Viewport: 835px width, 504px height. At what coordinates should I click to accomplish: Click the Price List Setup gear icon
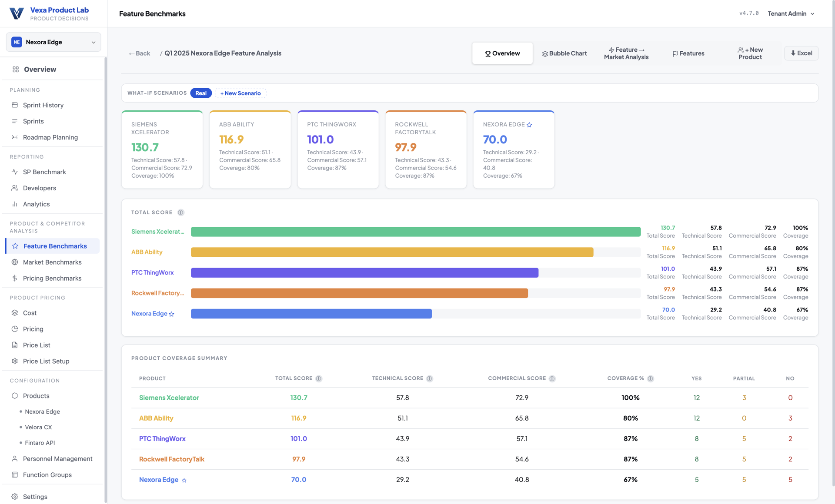(x=15, y=361)
